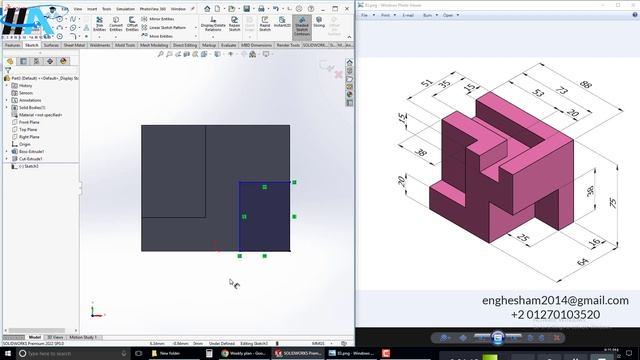The image size is (640, 360).
Task: Open SolidWorks Help question mark icon
Action: pos(311,9)
